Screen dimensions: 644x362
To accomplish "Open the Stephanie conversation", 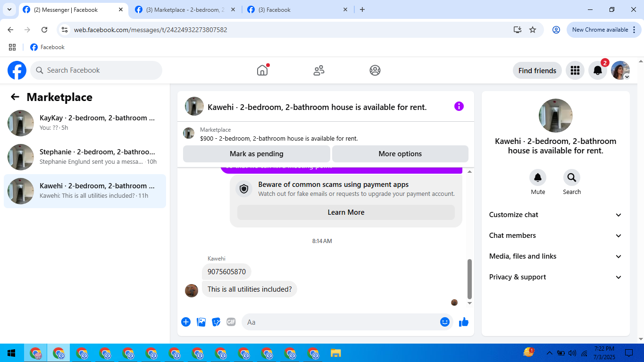I will 85,157.
